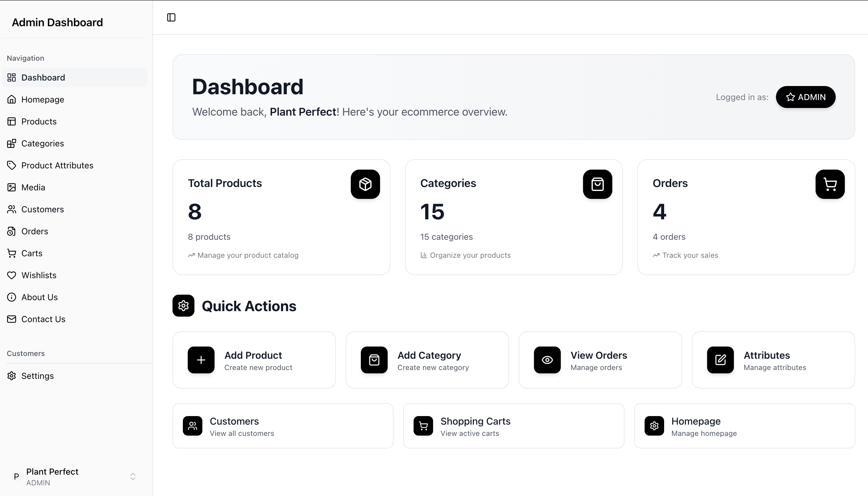
Task: Open Categories in the sidebar
Action: [75, 143]
